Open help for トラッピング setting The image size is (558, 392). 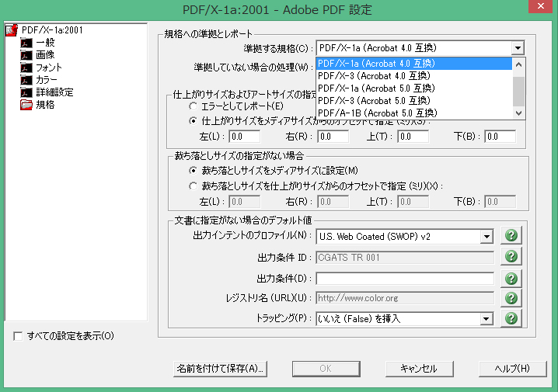coord(511,318)
